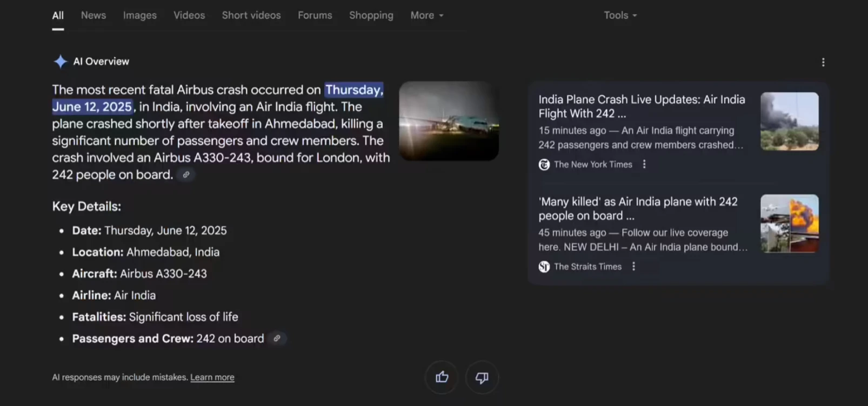Image resolution: width=868 pixels, height=406 pixels.
Task: Click '45 minutes ago' snippet text
Action: click(572, 233)
